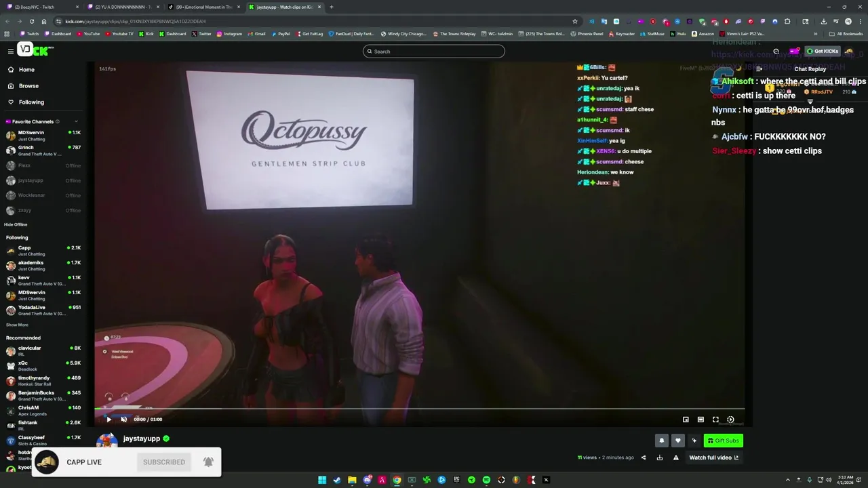Open PayPal bookmark
This screenshot has width=868, height=488.
click(x=281, y=33)
